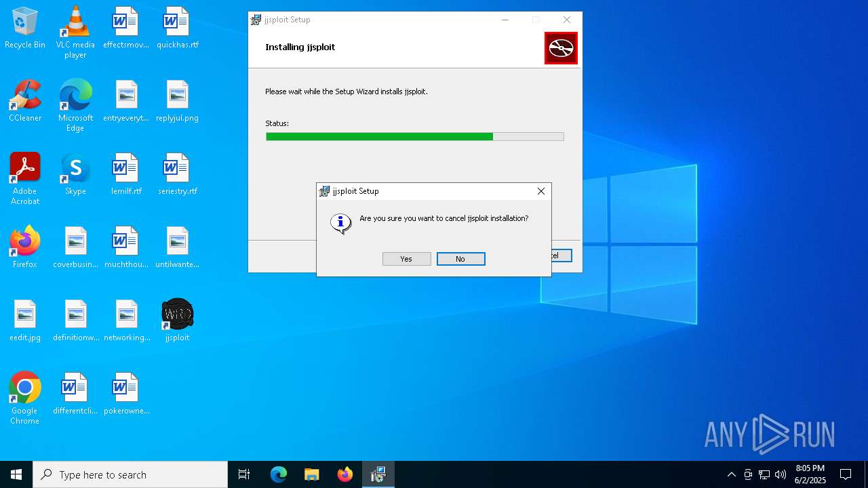
Task: Open Firefox desktop shortcut
Action: coord(25,247)
